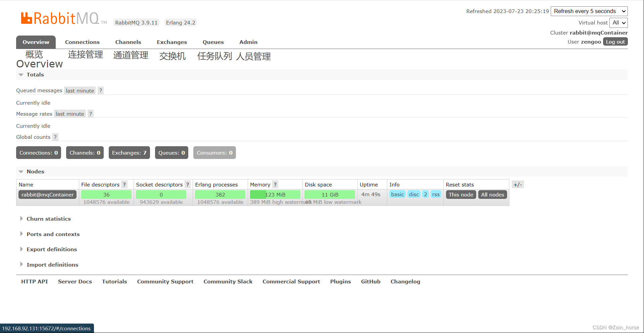This screenshot has width=644, height=333.
Task: Toggle node columns with +/- button
Action: pos(518,184)
